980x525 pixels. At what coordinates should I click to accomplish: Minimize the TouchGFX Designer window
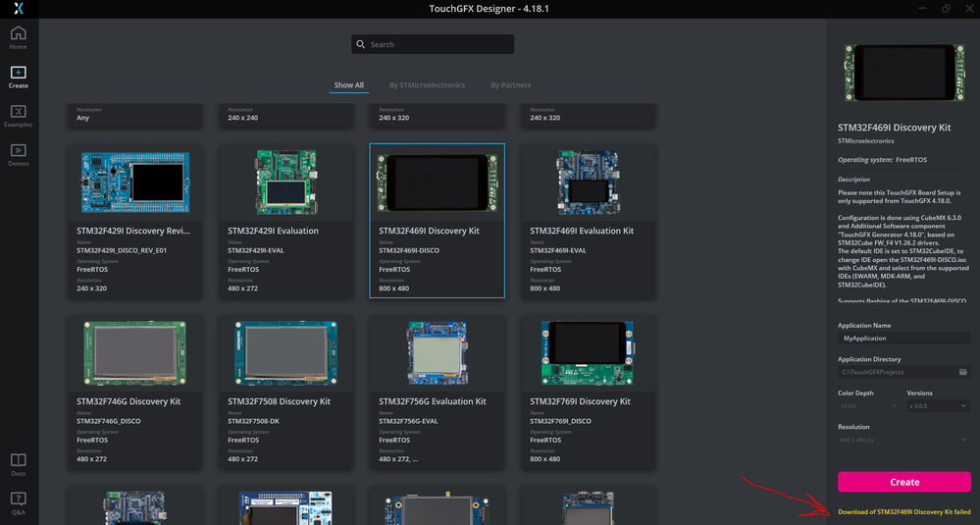point(923,8)
